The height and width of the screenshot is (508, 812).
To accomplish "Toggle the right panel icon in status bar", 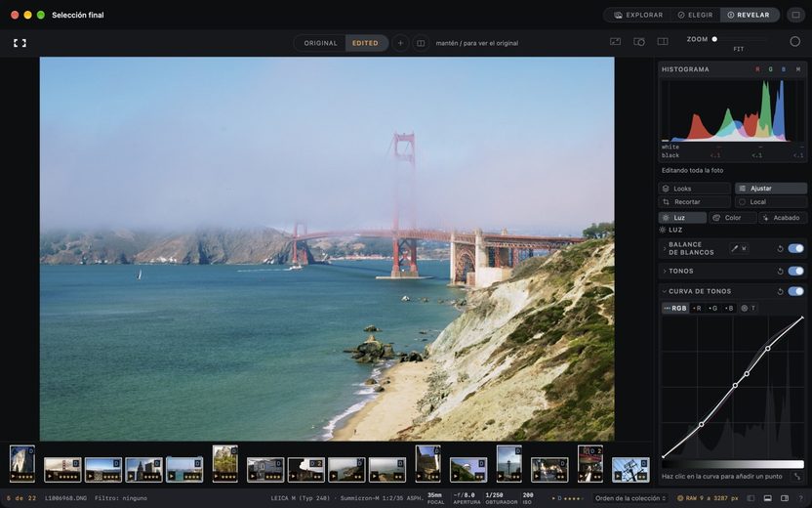I will [785, 498].
